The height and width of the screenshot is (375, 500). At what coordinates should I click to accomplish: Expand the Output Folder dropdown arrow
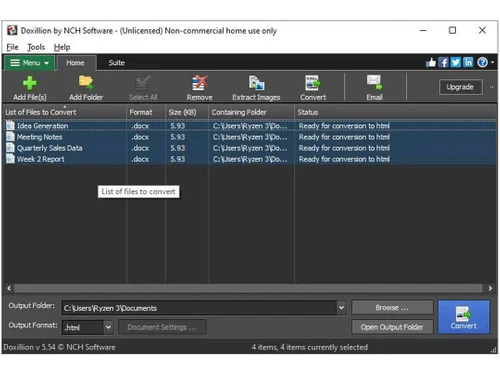[341, 308]
